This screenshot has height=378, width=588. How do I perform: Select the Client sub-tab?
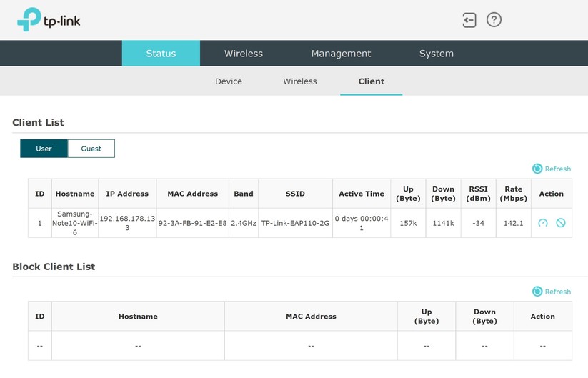tap(372, 81)
